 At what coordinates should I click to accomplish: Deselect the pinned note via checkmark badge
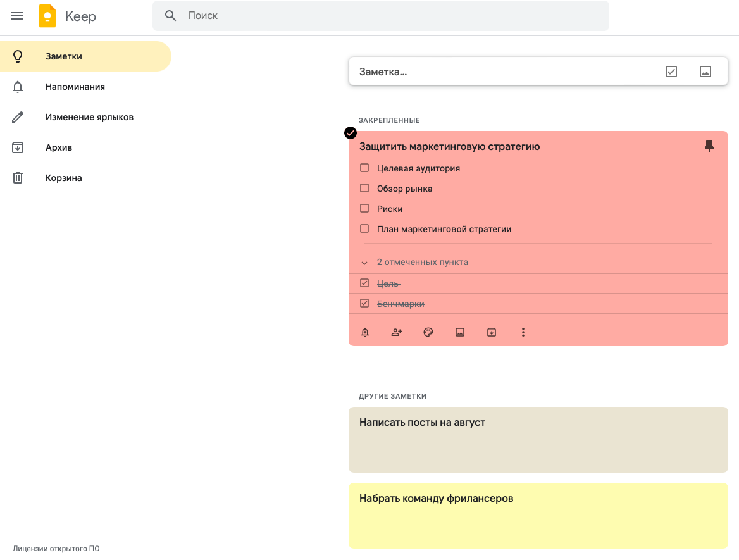(x=350, y=133)
